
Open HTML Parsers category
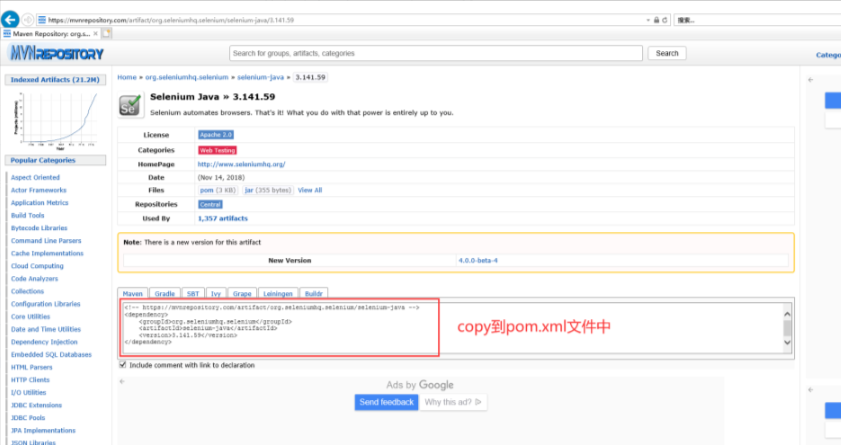click(x=32, y=367)
